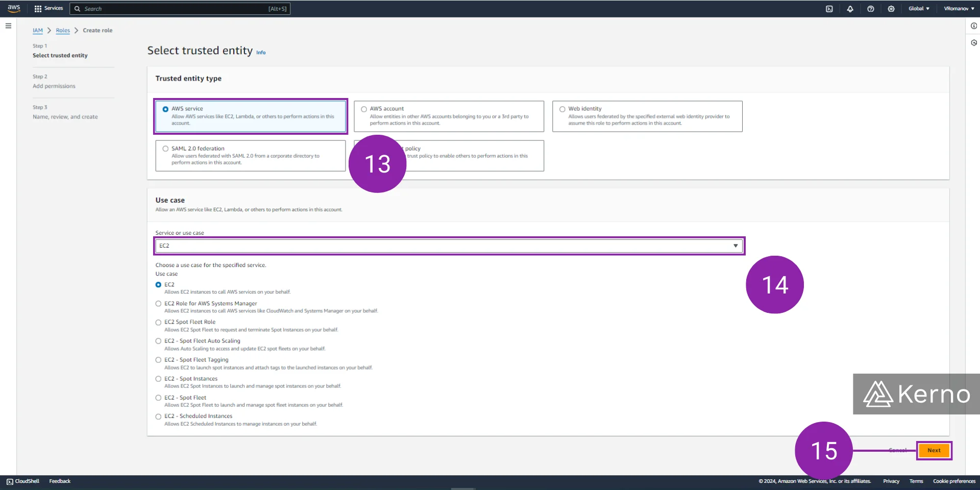Open the settings gear icon

(891, 9)
